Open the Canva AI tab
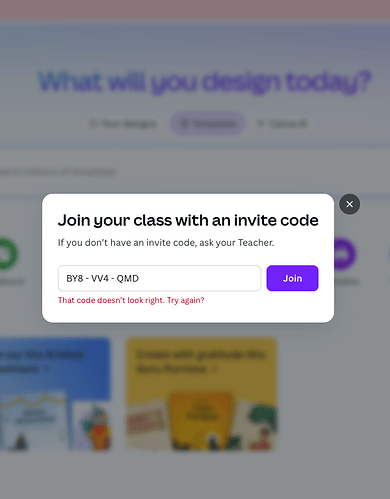This screenshot has height=499, width=390. [283, 124]
